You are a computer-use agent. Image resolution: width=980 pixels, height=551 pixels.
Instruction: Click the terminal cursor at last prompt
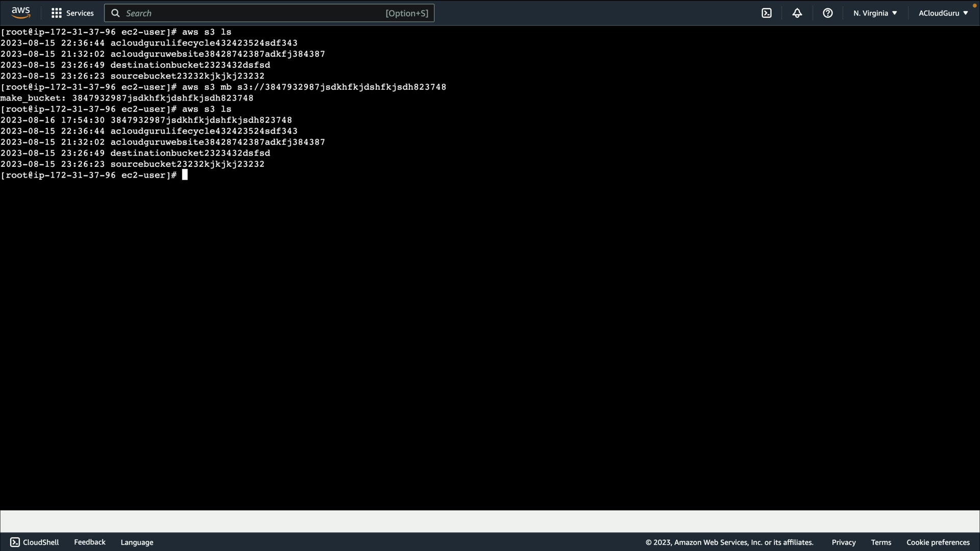point(185,175)
